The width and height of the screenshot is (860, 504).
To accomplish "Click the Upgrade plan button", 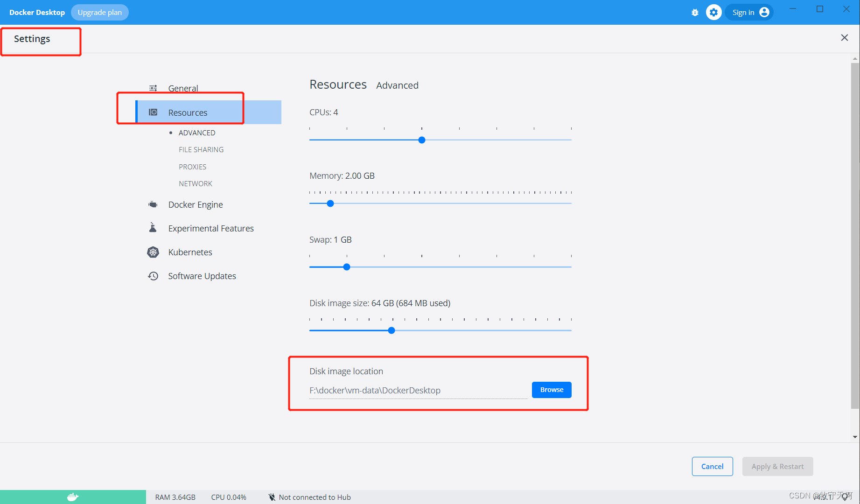I will (100, 13).
